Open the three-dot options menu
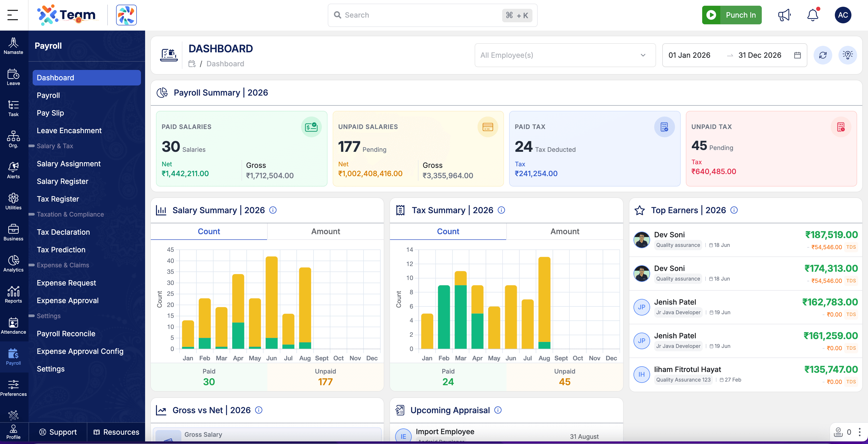Image resolution: width=868 pixels, height=444 pixels. 859,432
